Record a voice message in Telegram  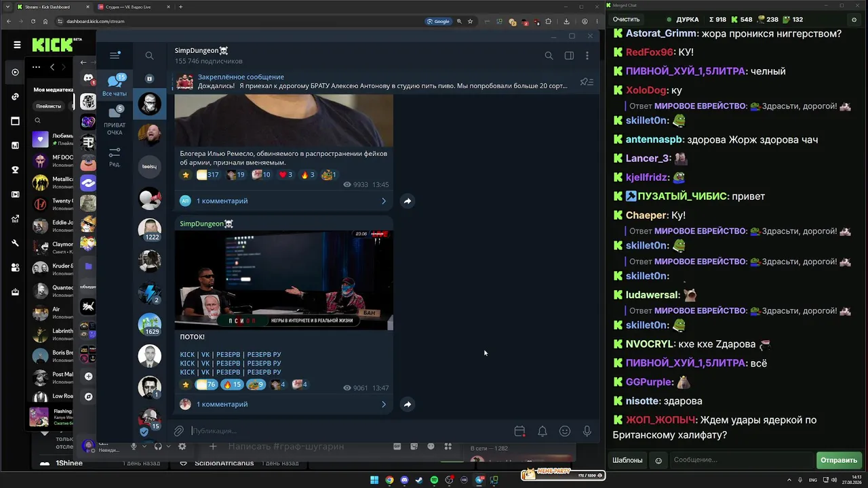587,431
